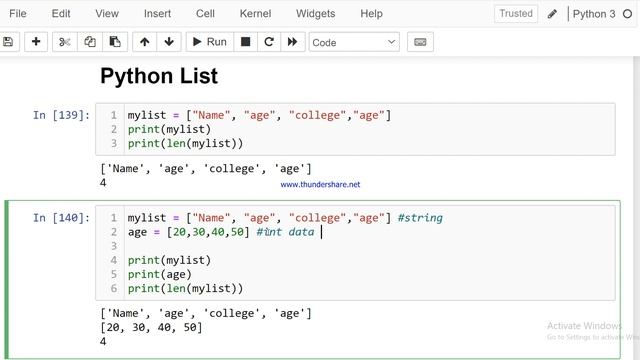Click the page's vertical scrollbar

[636, 208]
